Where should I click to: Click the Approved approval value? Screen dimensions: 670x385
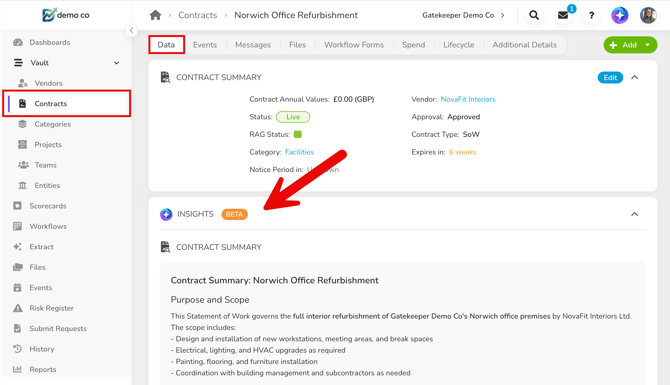coord(464,117)
